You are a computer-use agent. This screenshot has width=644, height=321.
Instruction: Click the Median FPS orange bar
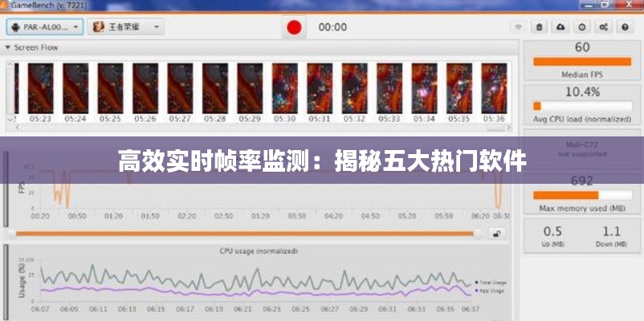click(x=582, y=62)
